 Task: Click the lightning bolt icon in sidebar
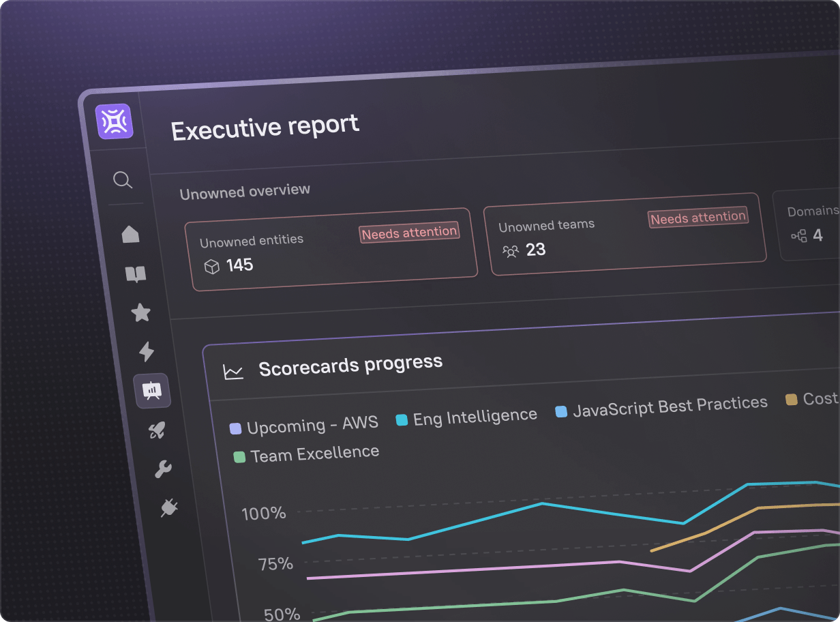click(146, 352)
